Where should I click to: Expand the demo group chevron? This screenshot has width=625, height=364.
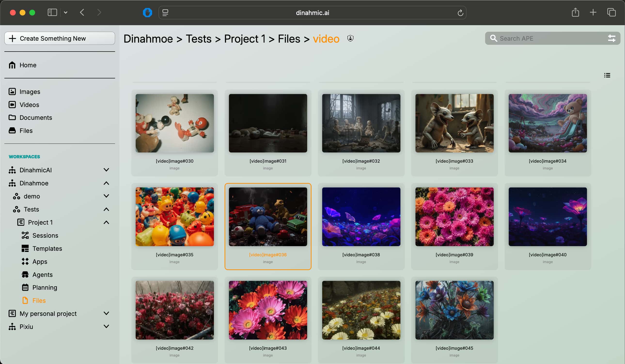pyautogui.click(x=106, y=196)
